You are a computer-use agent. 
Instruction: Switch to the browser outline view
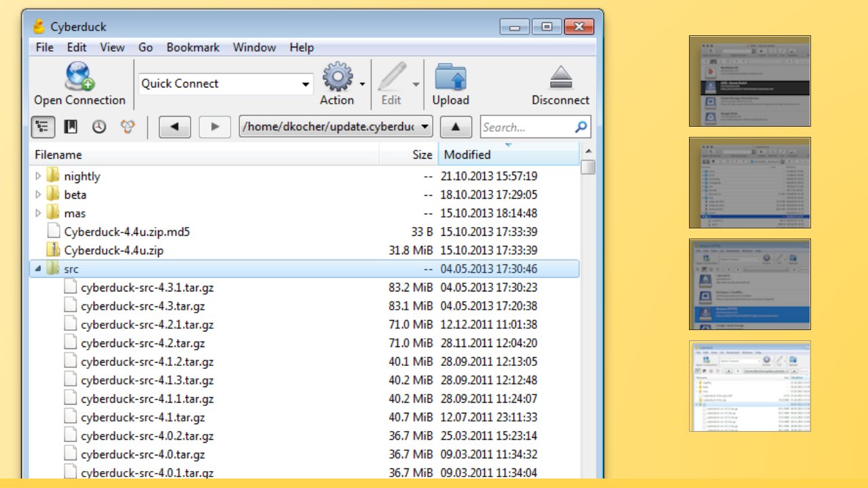[43, 127]
